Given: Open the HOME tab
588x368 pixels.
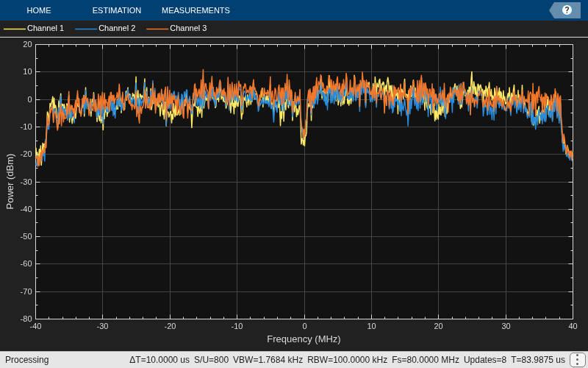Looking at the screenshot, I should [39, 10].
